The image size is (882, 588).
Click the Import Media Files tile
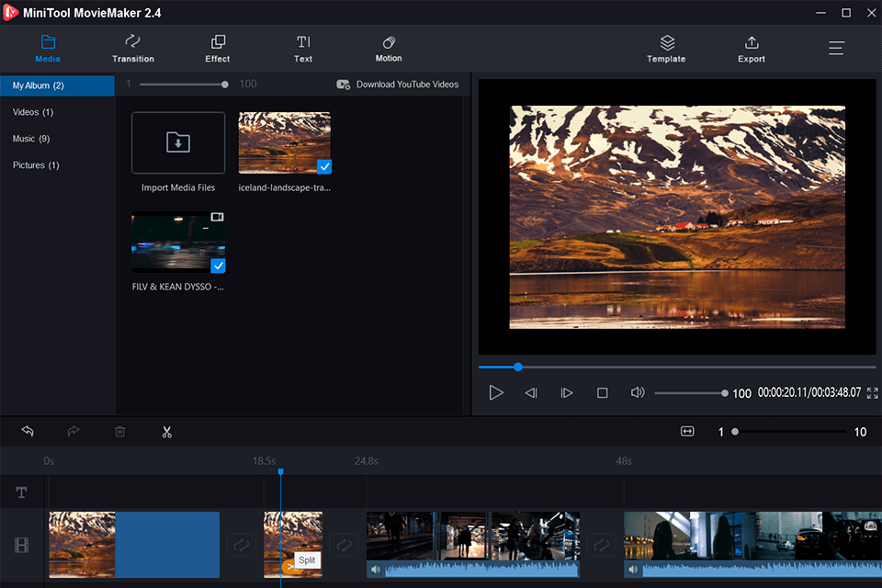178,143
